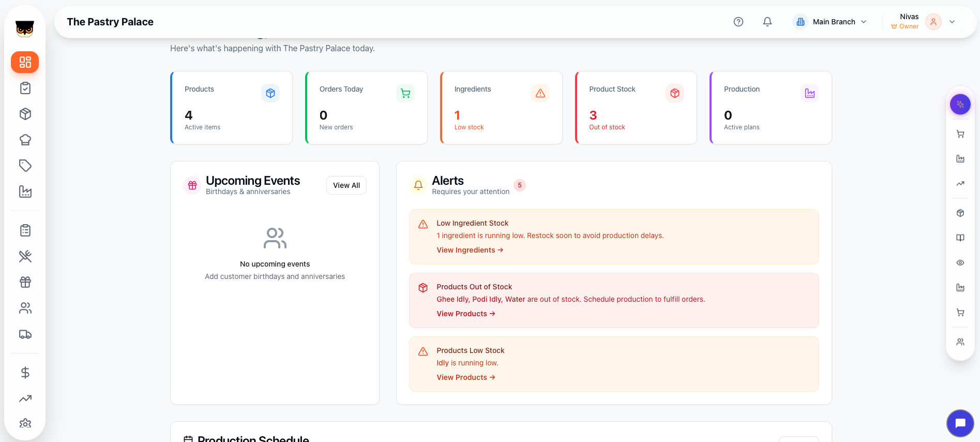The width and height of the screenshot is (980, 442).
Task: Toggle the eye icon in right toolbar
Action: click(x=960, y=263)
